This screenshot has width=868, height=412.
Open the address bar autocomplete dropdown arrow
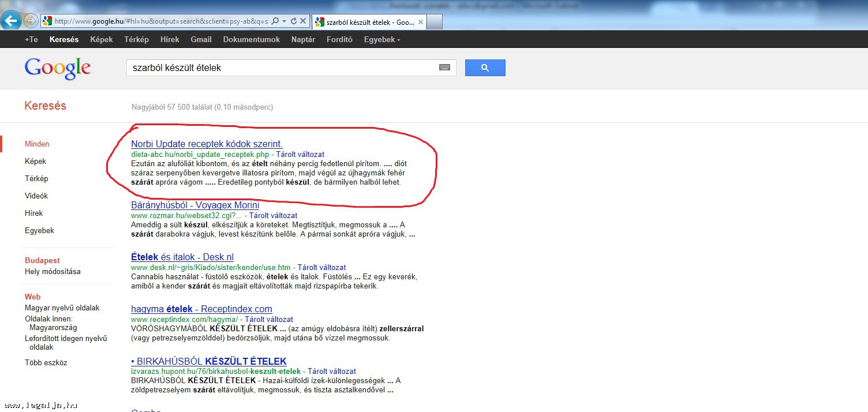284,21
